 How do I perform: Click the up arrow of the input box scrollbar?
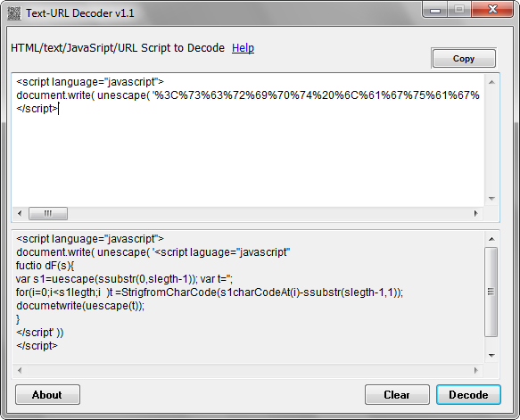click(x=491, y=82)
